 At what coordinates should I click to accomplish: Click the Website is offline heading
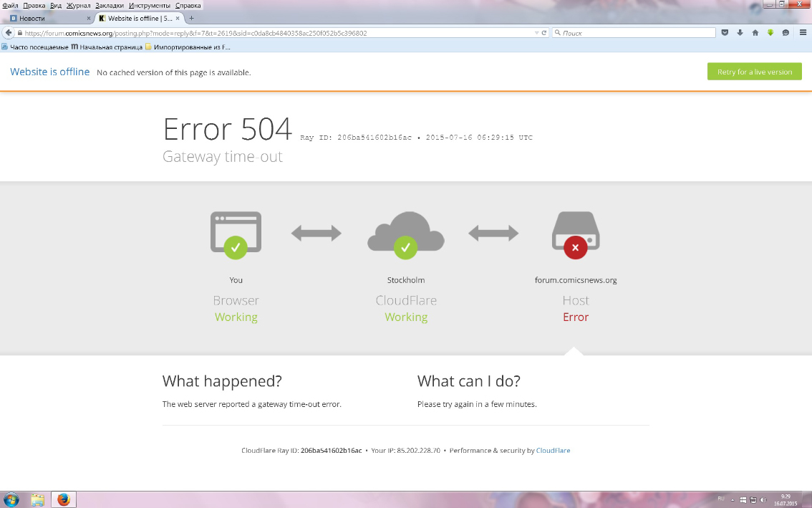[49, 72]
